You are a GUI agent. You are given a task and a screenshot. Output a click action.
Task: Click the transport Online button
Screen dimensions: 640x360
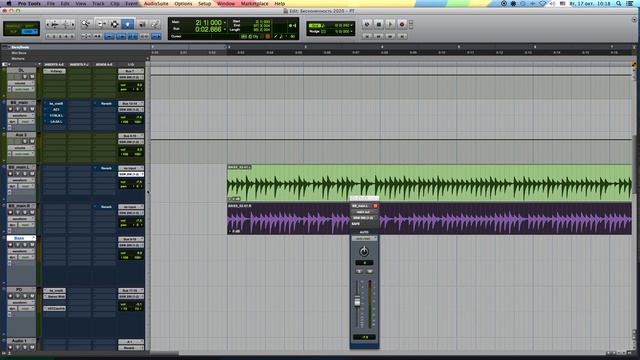(367, 24)
